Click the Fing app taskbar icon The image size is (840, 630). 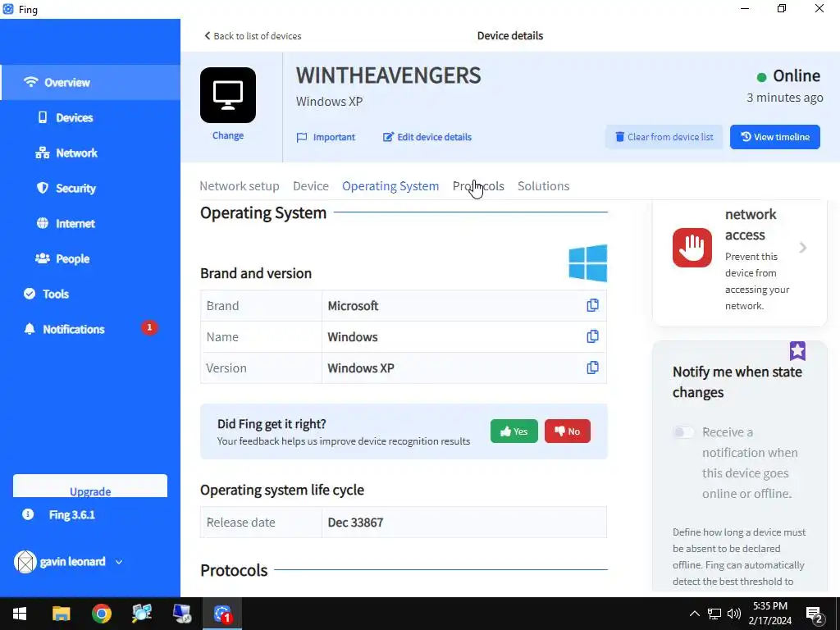222,614
